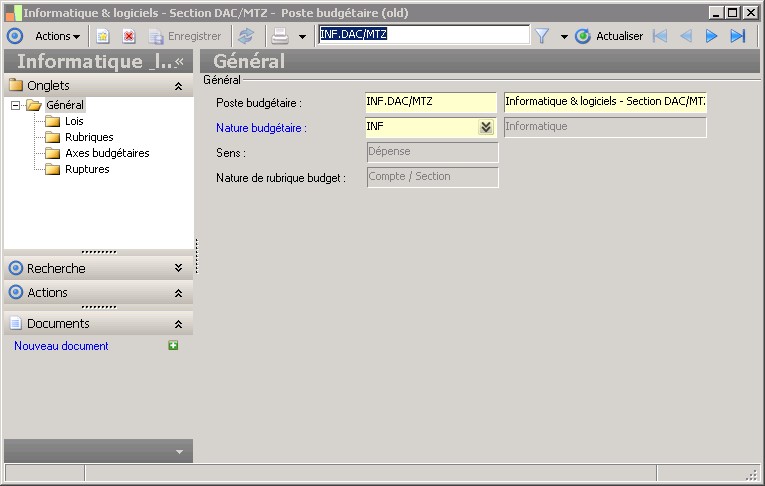Click the Poste budgétaire code field
The height and width of the screenshot is (486, 765).
431,102
